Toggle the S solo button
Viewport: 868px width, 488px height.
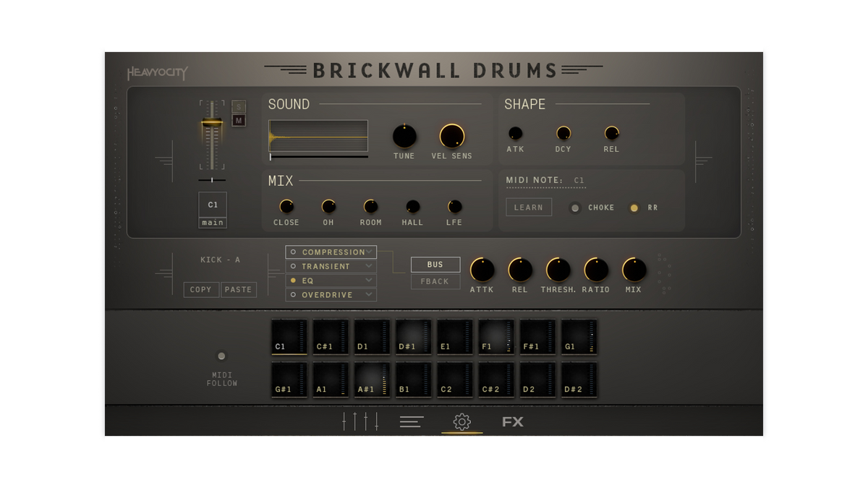pos(239,107)
